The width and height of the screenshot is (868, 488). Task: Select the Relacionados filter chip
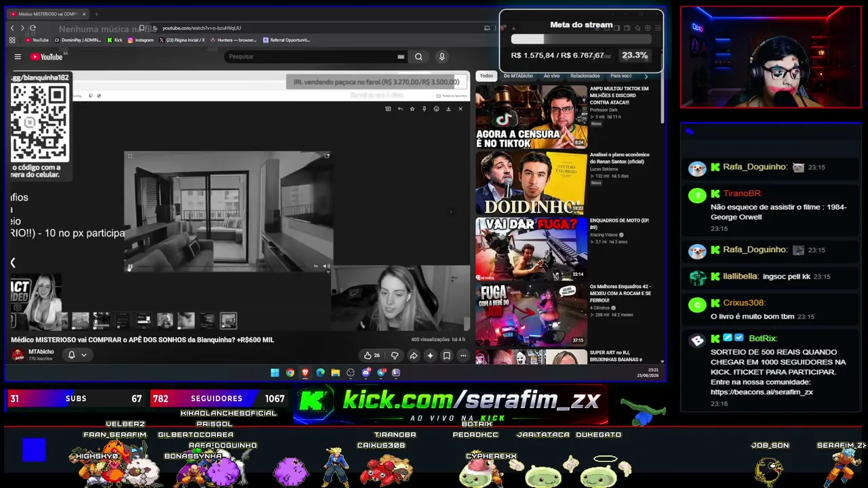pos(585,76)
